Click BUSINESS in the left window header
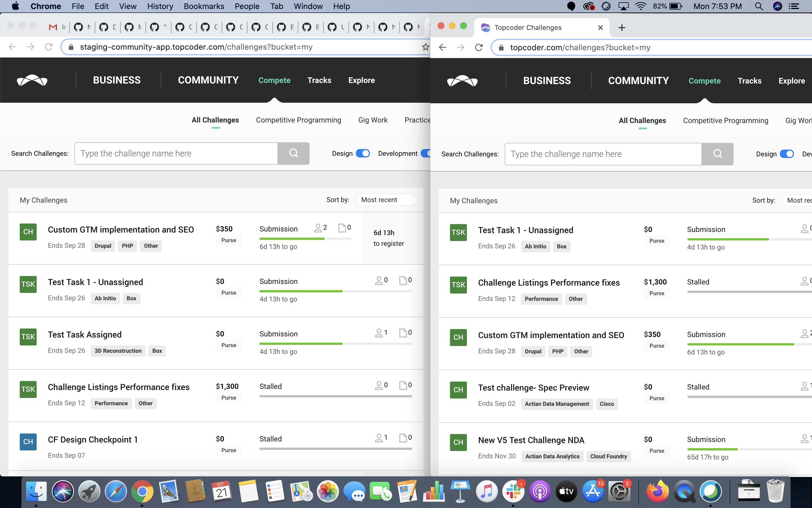812x508 pixels. pyautogui.click(x=117, y=80)
